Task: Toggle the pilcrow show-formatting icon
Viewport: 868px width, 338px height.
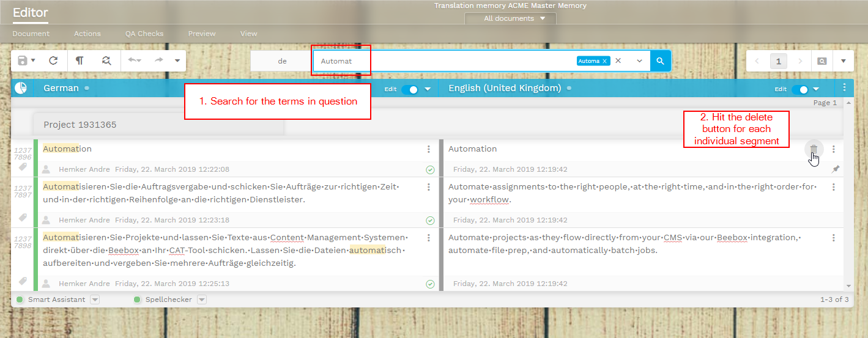Action: coord(80,61)
